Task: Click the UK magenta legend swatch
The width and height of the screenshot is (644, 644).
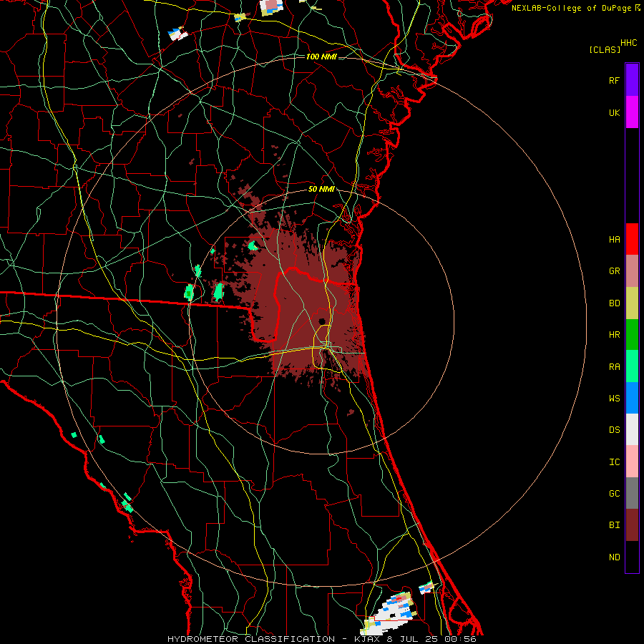Action: pos(632,112)
